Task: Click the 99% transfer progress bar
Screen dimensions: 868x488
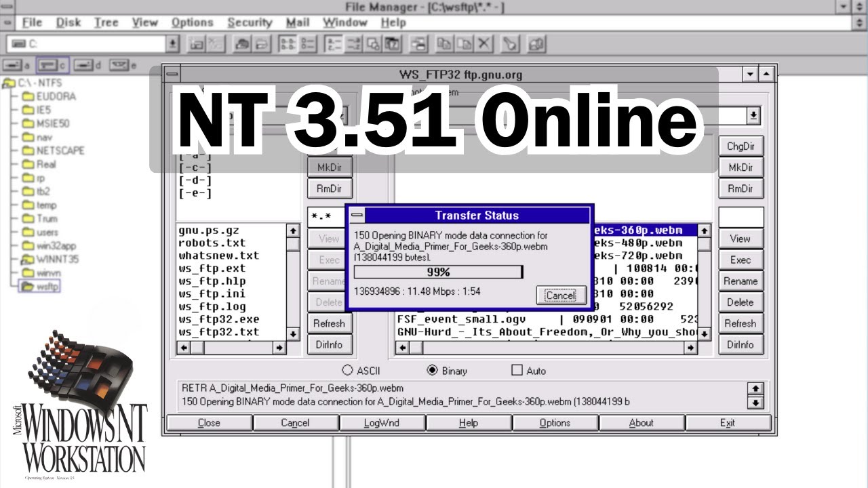Action: (438, 272)
